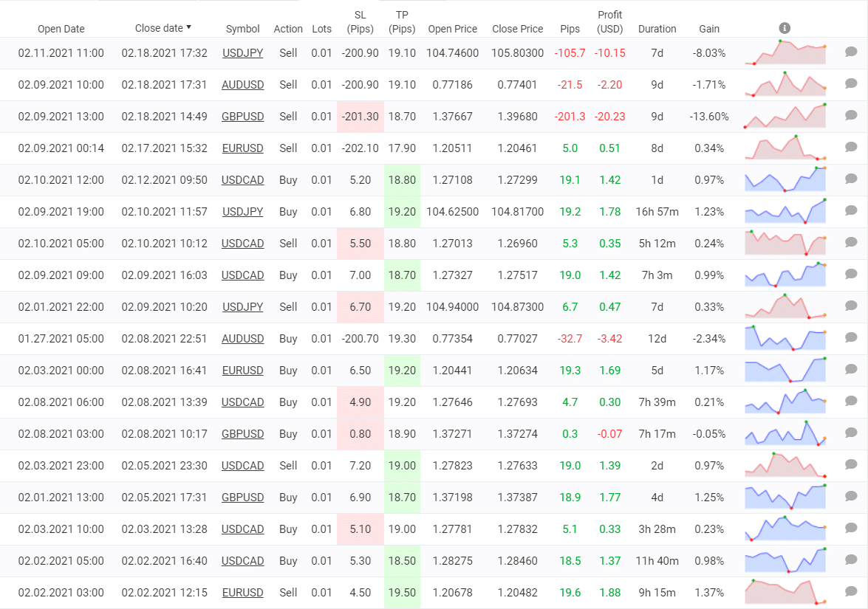Open comment bubble for GBPUSD trade opened 02.01.2021 13:00
The width and height of the screenshot is (868, 609).
click(x=851, y=496)
